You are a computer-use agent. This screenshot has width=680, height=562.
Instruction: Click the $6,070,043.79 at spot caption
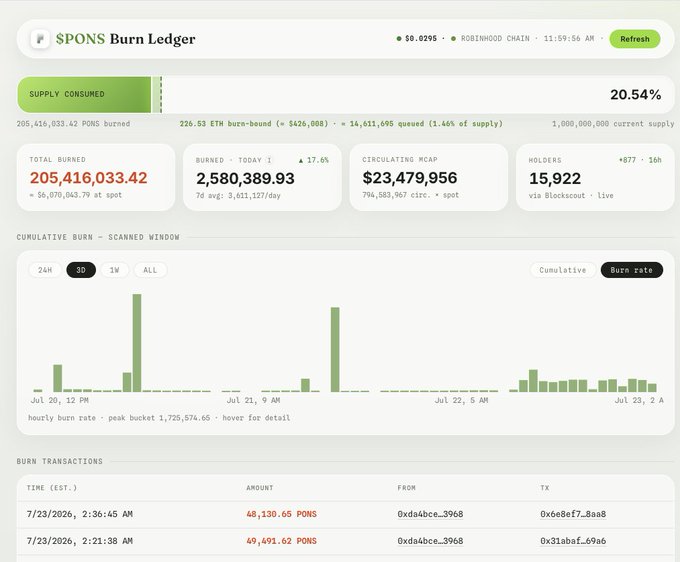pos(75,195)
